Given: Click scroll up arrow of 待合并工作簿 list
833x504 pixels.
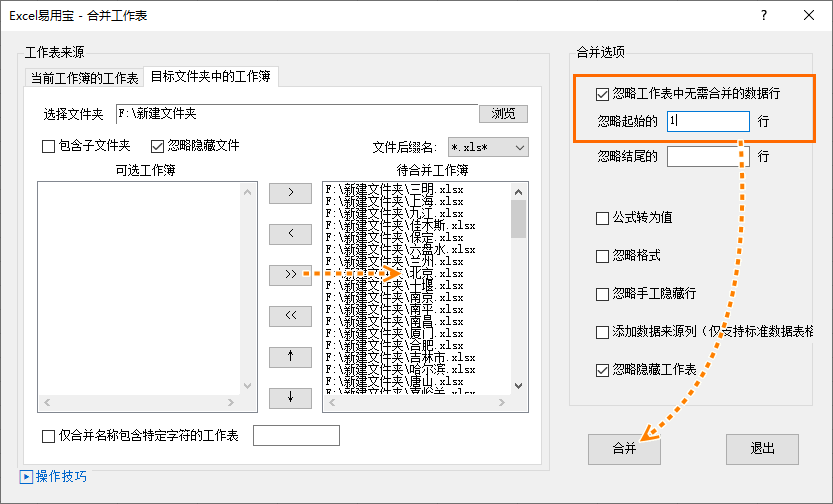Looking at the screenshot, I should [518, 192].
